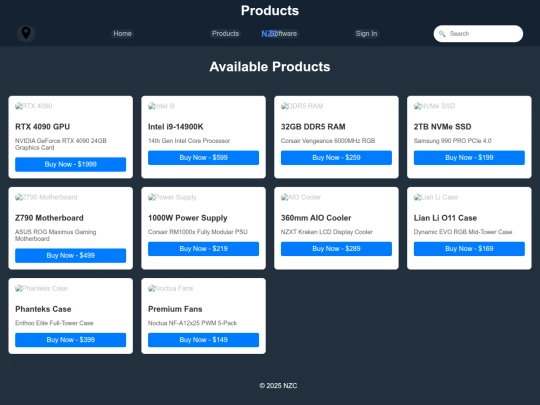Buy the 2TB NVMe SSD for $199
The image size is (540, 405).
pyautogui.click(x=469, y=158)
